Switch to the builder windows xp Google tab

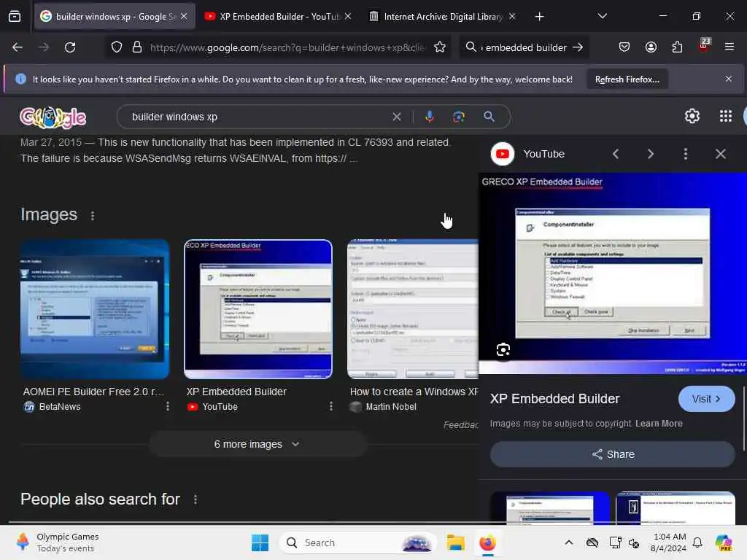pos(115,17)
